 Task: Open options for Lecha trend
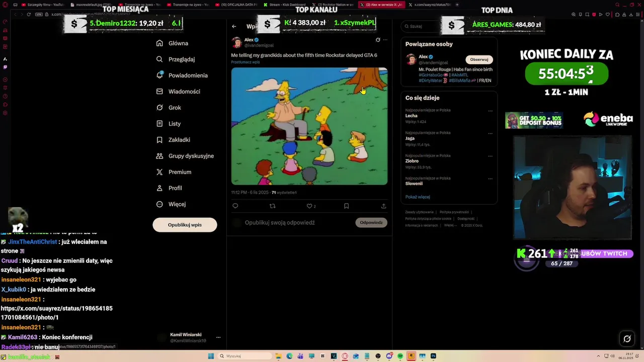pyautogui.click(x=490, y=111)
